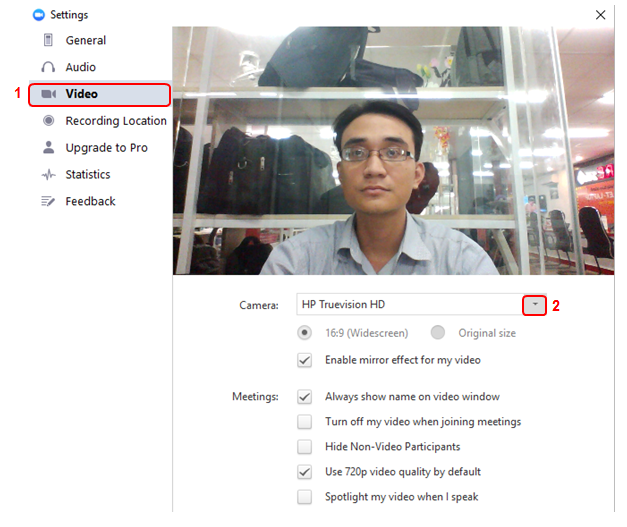Click the Recording Location disc icon

[x=48, y=121]
